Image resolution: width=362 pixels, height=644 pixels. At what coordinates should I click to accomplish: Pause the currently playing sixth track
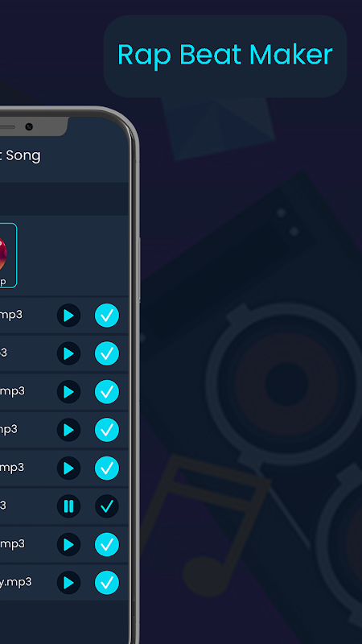[x=68, y=506]
